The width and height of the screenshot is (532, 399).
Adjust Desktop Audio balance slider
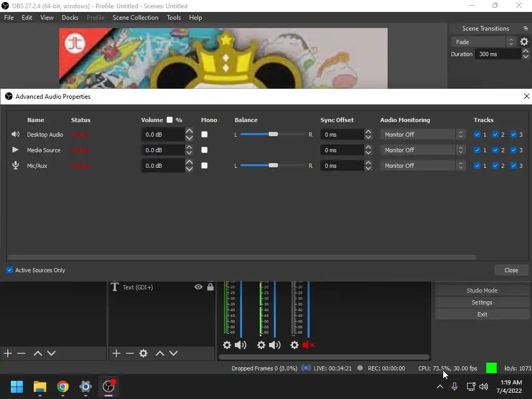coord(273,135)
